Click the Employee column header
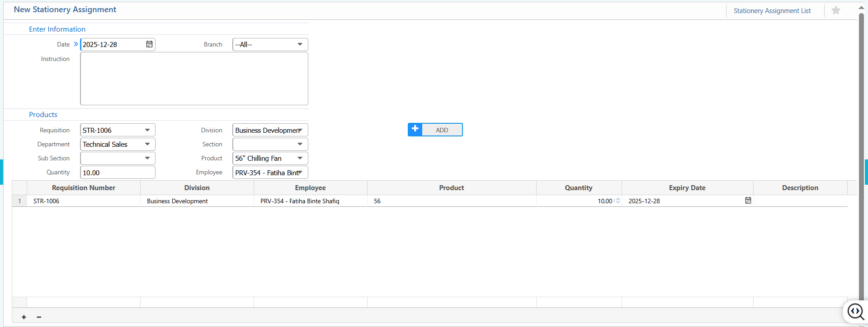 click(x=311, y=188)
